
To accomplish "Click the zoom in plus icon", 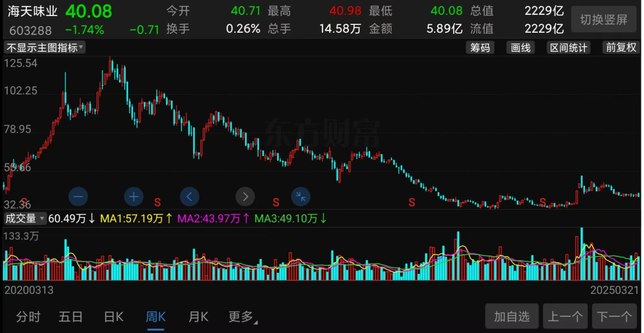I will click(134, 196).
